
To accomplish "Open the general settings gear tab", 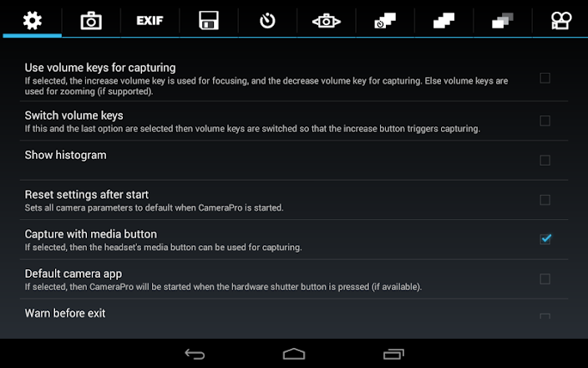I will (33, 20).
